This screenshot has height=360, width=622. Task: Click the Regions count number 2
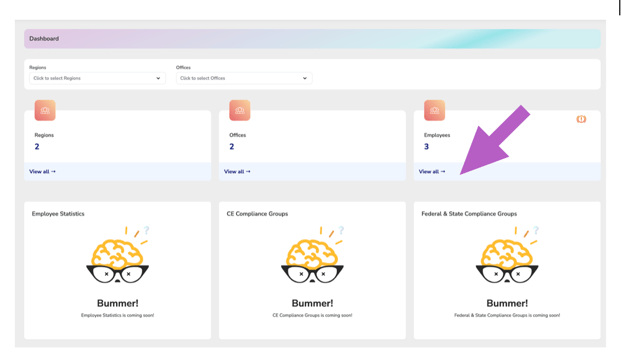pyautogui.click(x=37, y=147)
